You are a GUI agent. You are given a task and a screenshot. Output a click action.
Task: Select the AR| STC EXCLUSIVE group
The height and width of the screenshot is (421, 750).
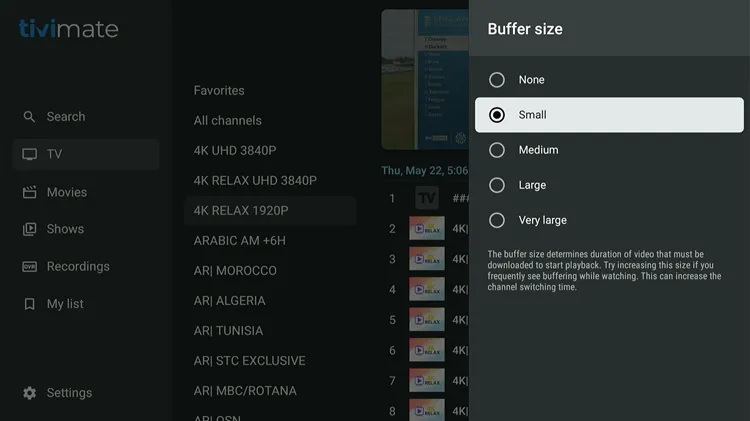click(250, 361)
